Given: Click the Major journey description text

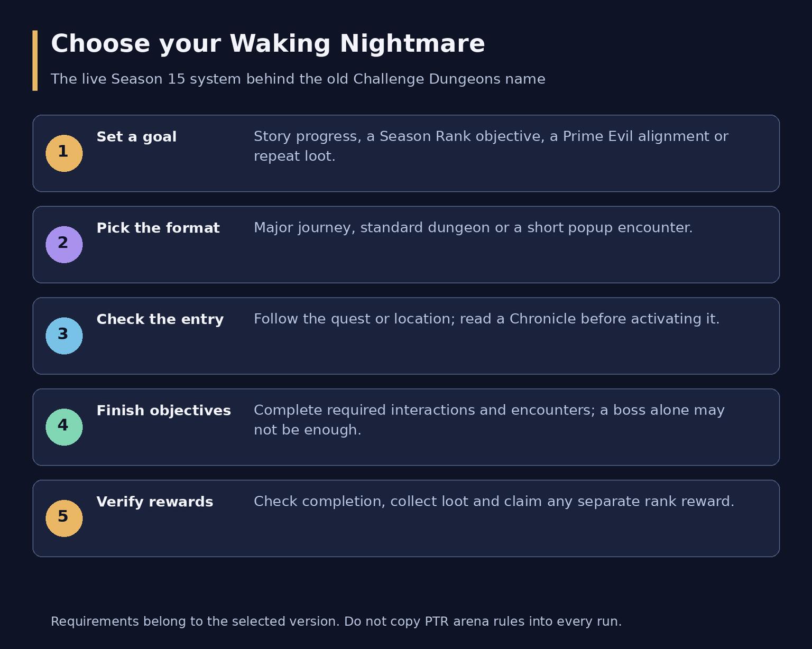Looking at the screenshot, I should coord(473,228).
